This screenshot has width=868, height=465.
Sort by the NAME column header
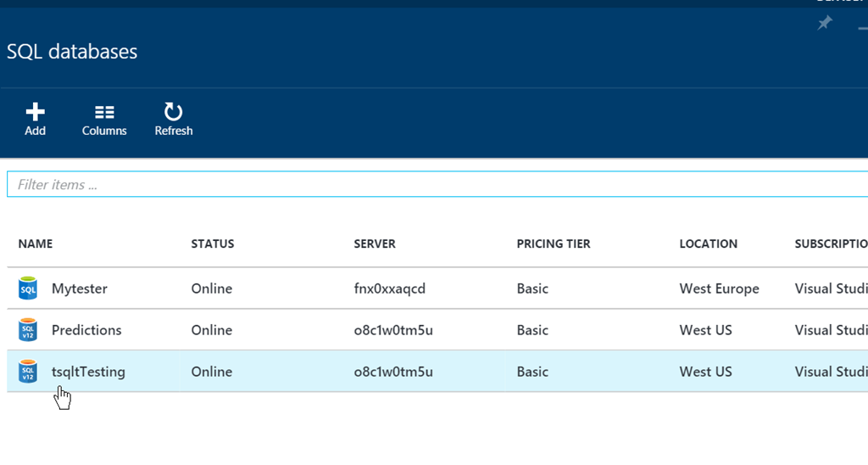pos(36,244)
